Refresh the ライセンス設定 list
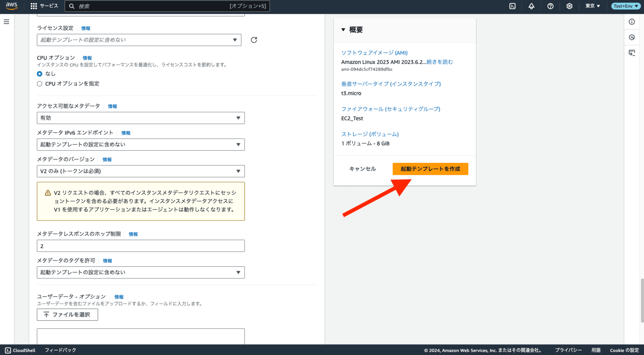Image resolution: width=644 pixels, height=355 pixels. 254,40
